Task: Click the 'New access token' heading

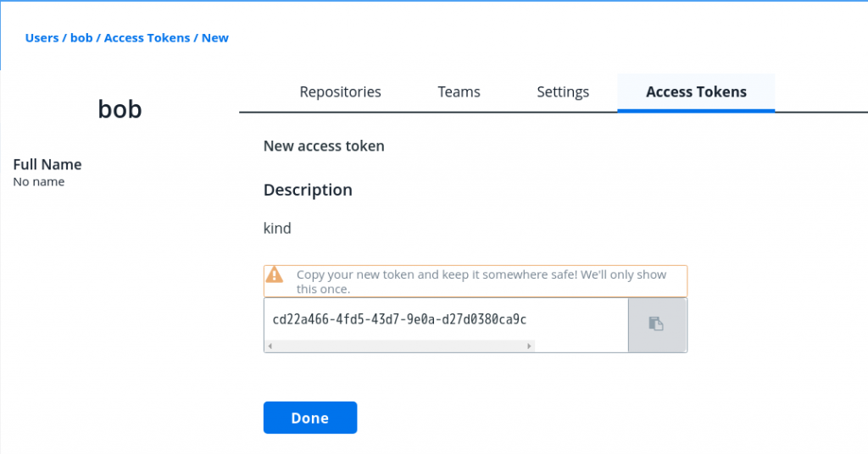Action: tap(324, 146)
